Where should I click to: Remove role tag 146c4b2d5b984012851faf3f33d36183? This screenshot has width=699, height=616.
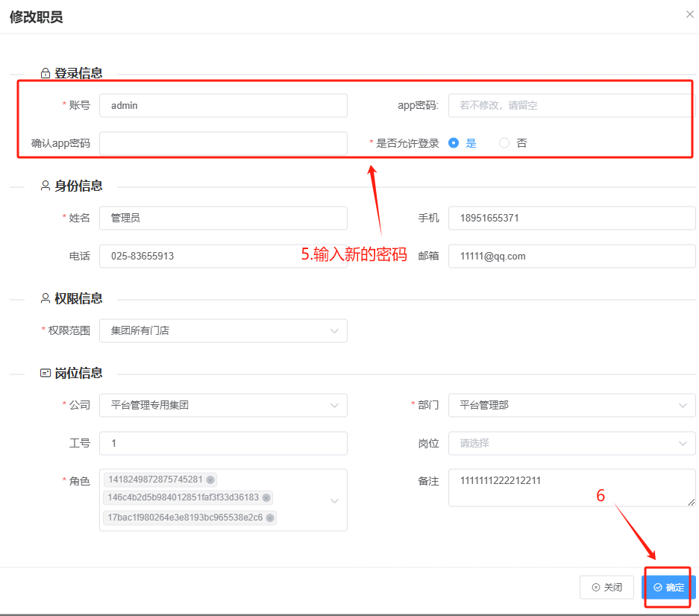[266, 497]
